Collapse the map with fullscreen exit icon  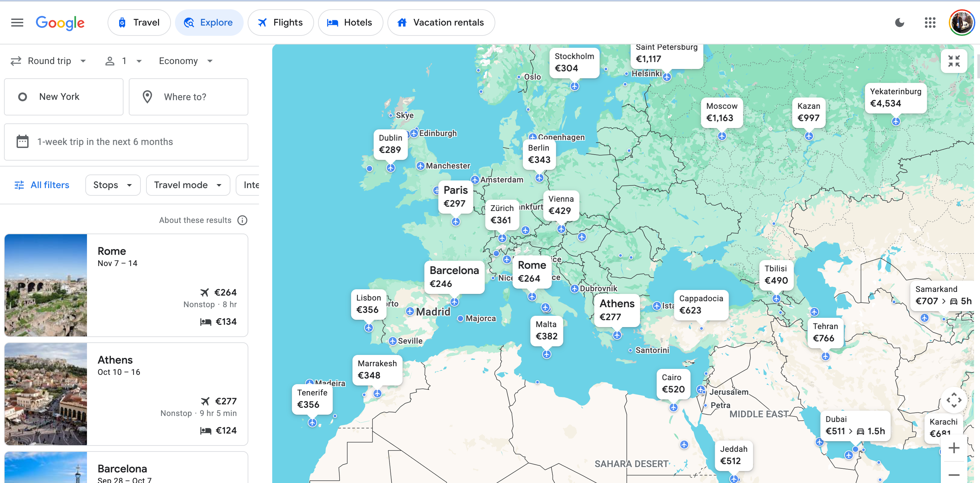point(954,61)
